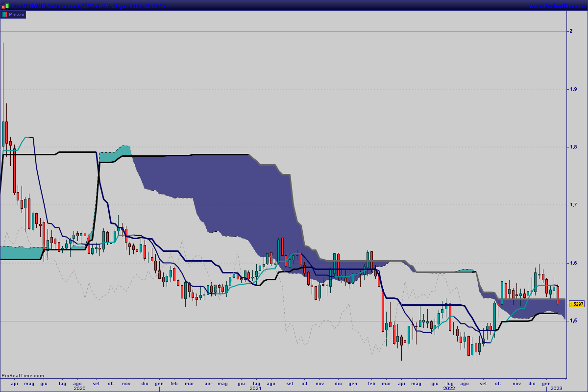Image resolution: width=588 pixels, height=392 pixels.
Task: Click the red-green Prezzo color icon
Action: click(4, 15)
